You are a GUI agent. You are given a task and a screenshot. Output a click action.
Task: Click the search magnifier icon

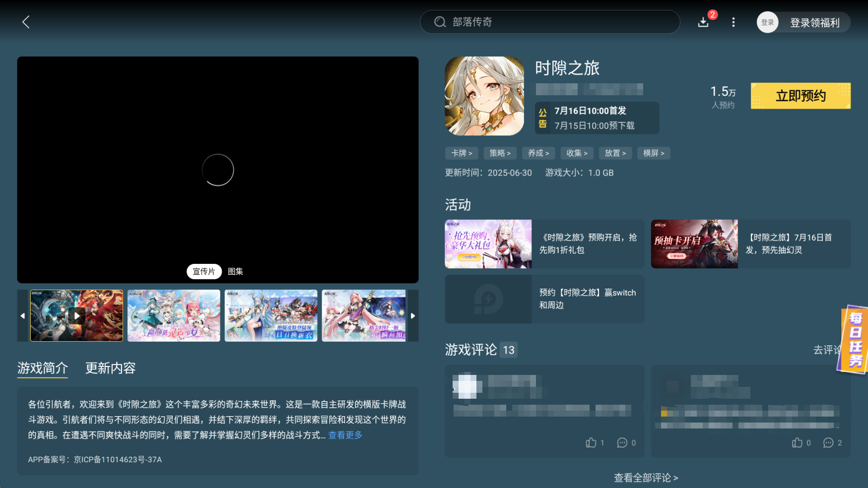coord(440,22)
